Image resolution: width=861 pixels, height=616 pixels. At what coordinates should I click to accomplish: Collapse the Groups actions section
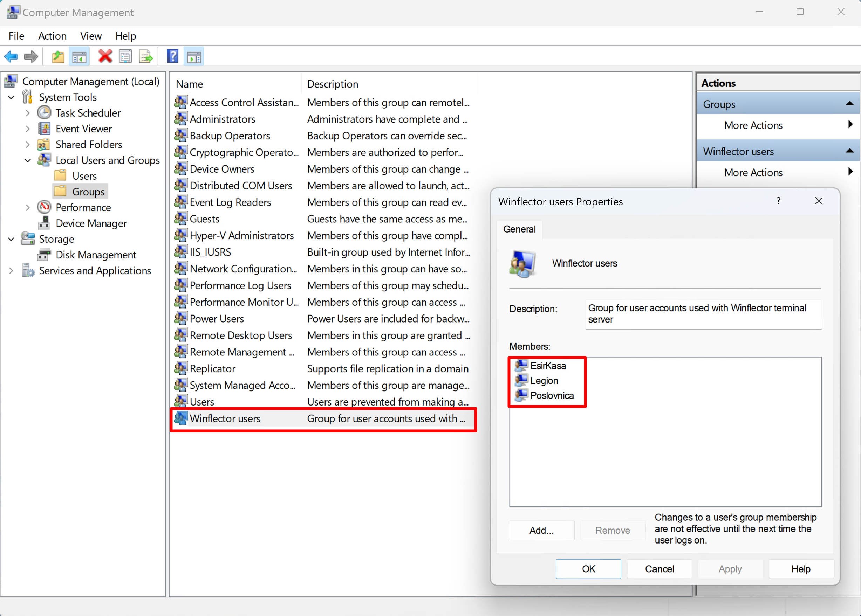pyautogui.click(x=849, y=104)
